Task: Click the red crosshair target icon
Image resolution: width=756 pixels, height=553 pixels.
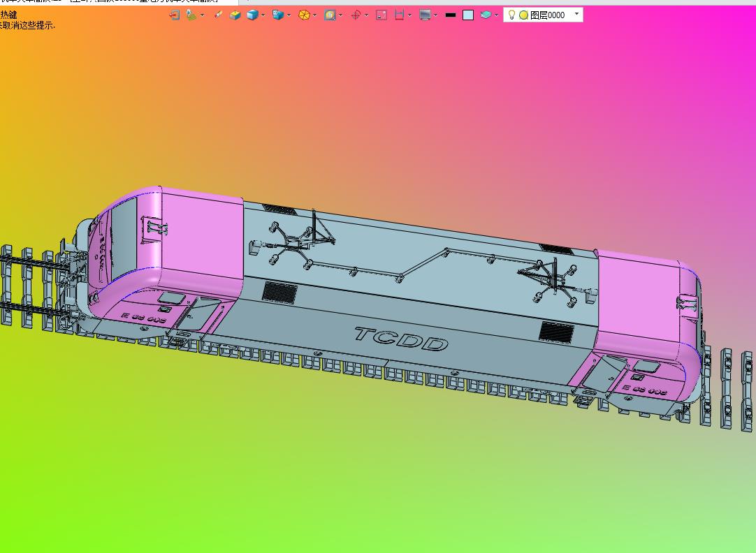Action: (x=356, y=15)
